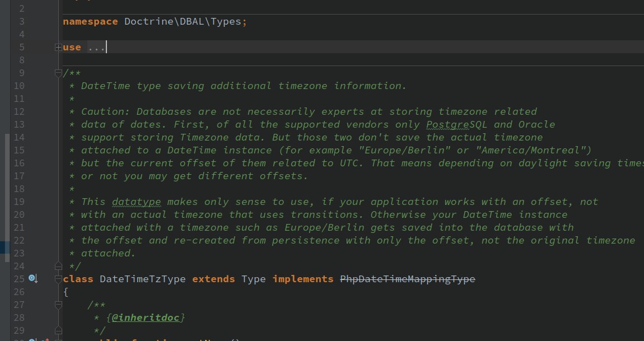Expand the folded use statements block
Image resolution: width=644 pixels, height=341 pixels.
coord(58,48)
